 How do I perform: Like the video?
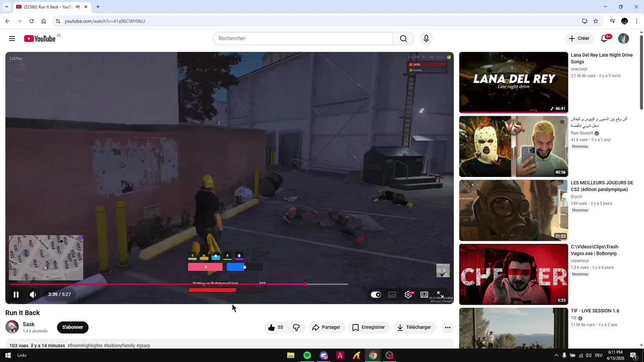[x=275, y=327]
